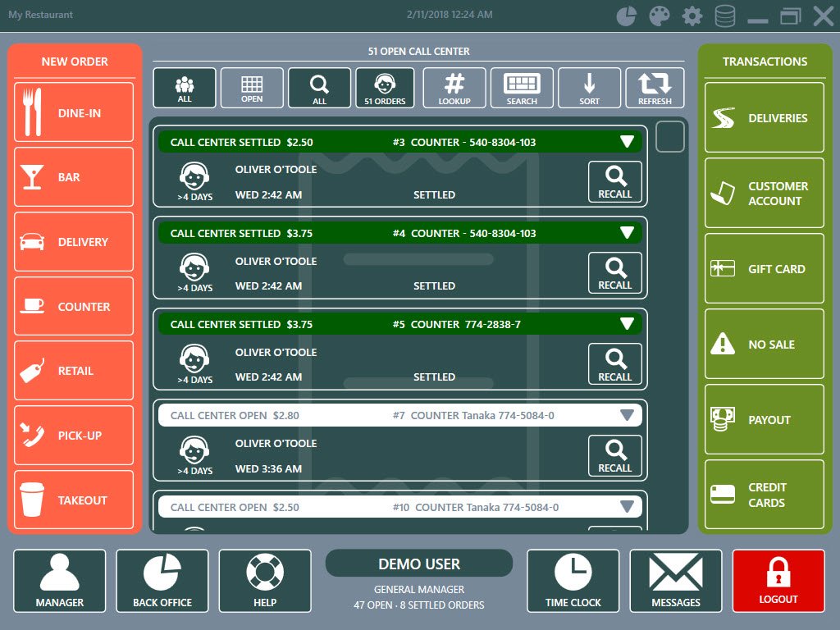Viewport: 840px width, 630px height.
Task: Open the color palette theme icon
Action: click(660, 16)
